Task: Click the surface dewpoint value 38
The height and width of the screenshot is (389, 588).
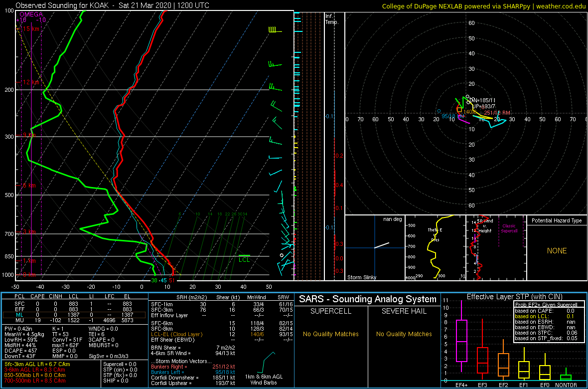Action: [x=154, y=280]
